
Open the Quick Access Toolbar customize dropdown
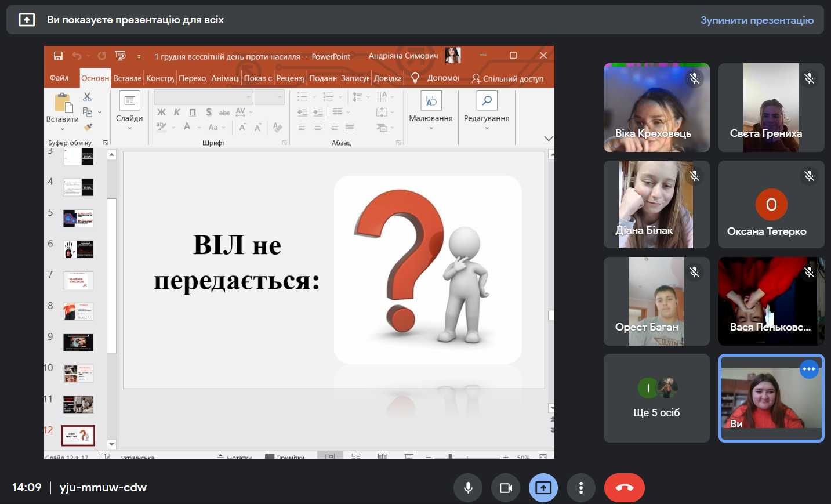[139, 56]
